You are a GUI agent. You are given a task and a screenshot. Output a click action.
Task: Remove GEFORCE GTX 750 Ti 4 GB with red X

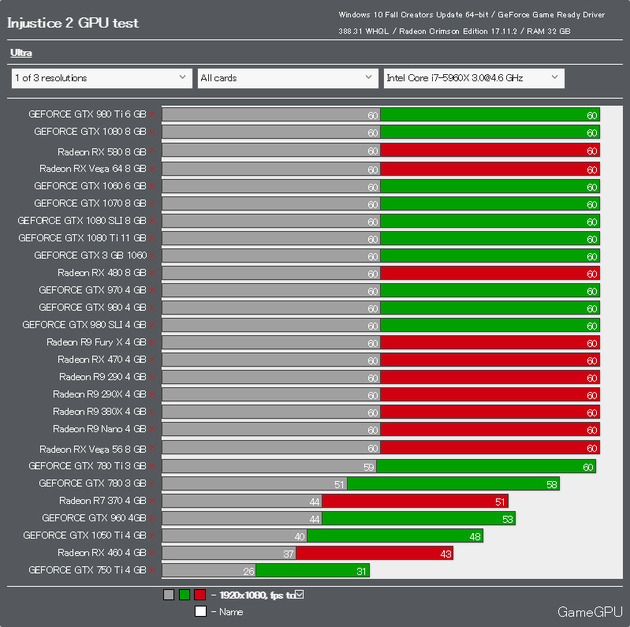click(x=152, y=570)
